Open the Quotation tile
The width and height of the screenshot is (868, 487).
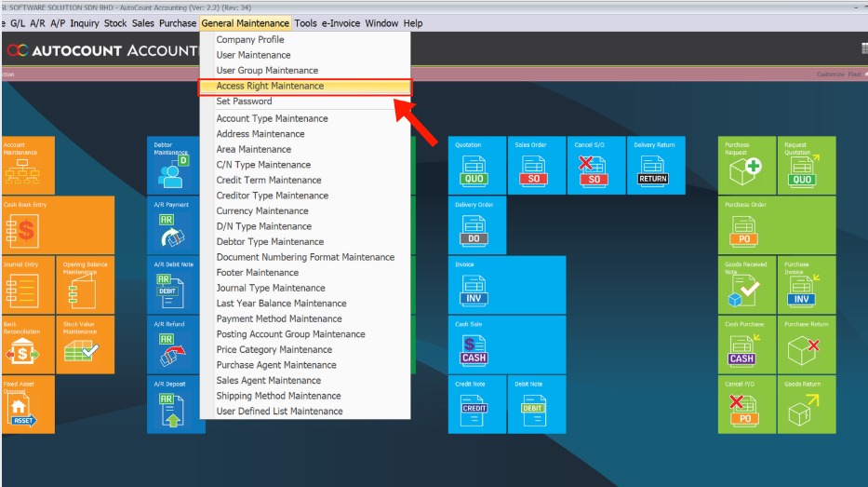tap(477, 165)
